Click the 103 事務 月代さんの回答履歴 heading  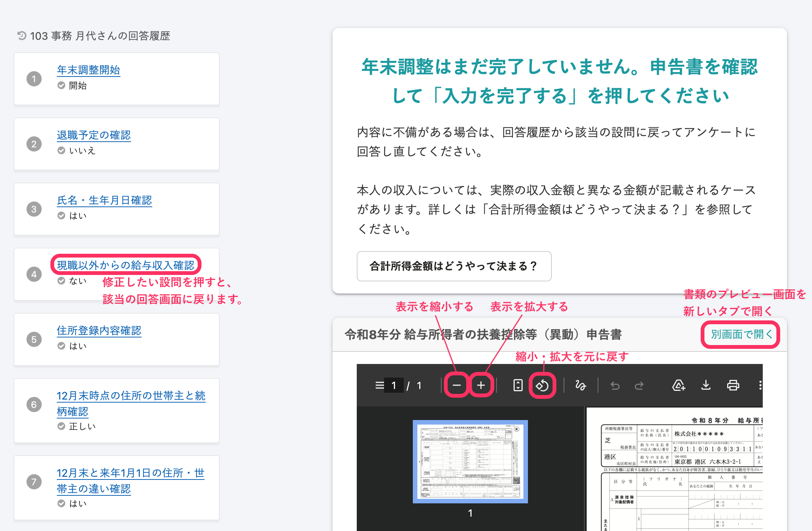pos(100,36)
